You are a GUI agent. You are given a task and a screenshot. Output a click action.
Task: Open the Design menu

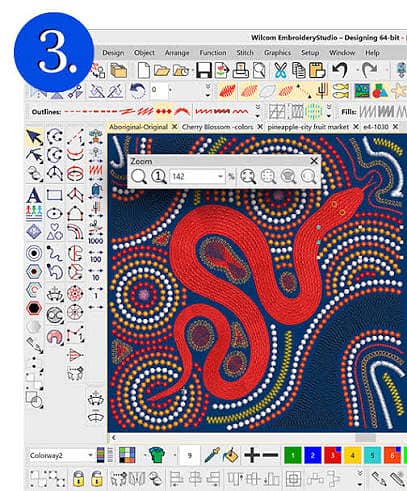coord(113,53)
